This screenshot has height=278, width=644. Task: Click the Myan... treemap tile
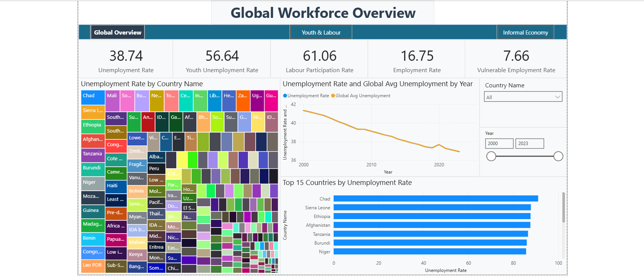(x=137, y=217)
